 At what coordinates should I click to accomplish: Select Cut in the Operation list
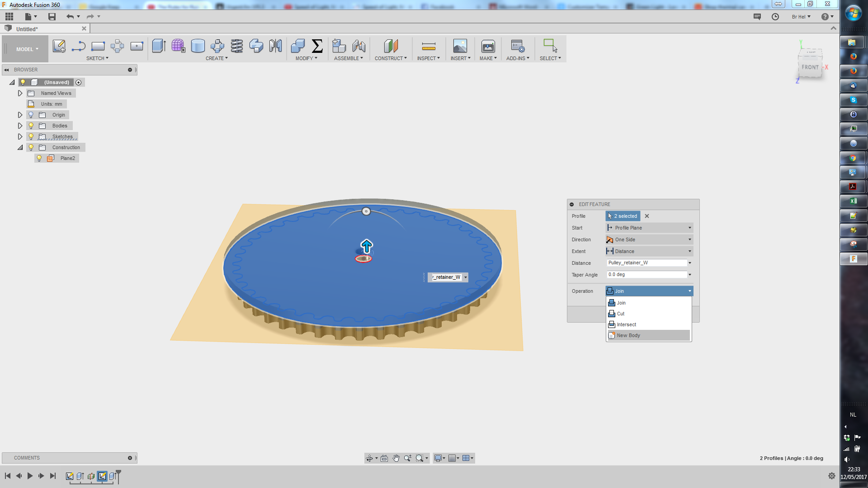coord(621,314)
